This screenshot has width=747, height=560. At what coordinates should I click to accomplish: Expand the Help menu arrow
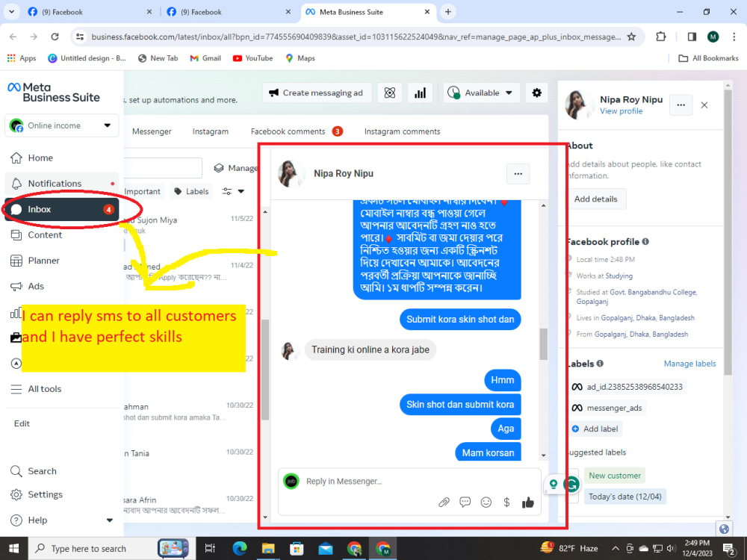point(110,520)
